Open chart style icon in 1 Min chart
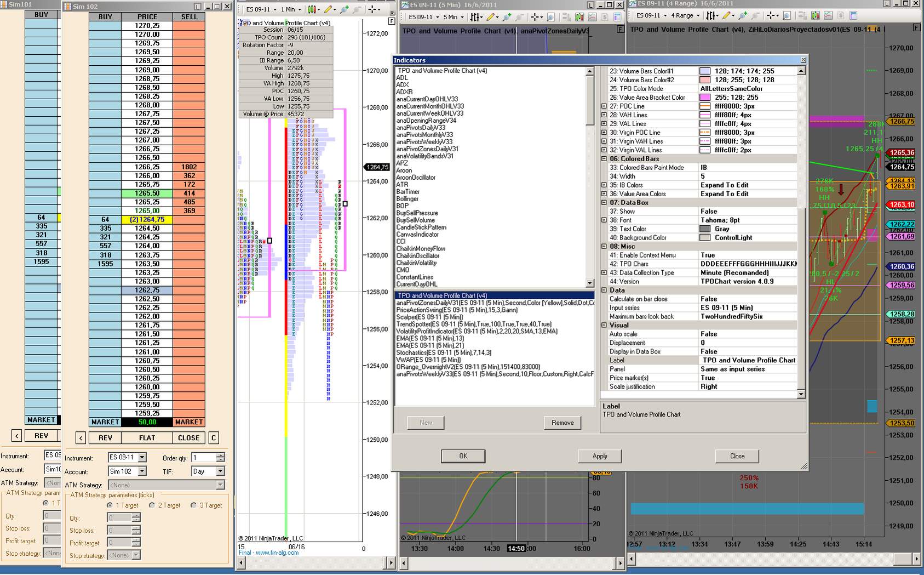924x575 pixels. click(311, 9)
